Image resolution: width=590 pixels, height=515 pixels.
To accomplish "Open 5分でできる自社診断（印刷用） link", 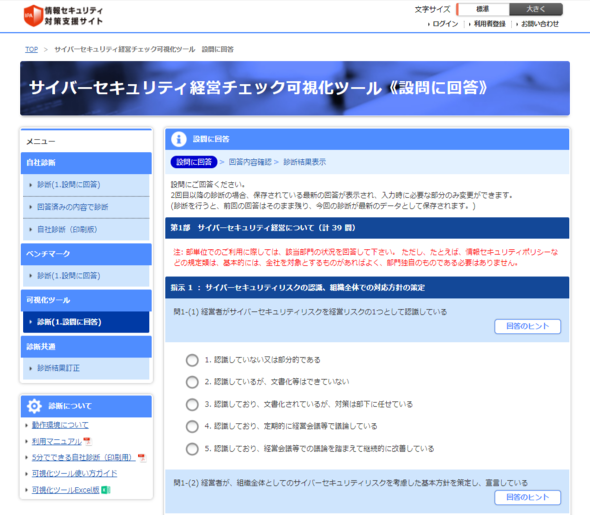I will click(x=84, y=457).
